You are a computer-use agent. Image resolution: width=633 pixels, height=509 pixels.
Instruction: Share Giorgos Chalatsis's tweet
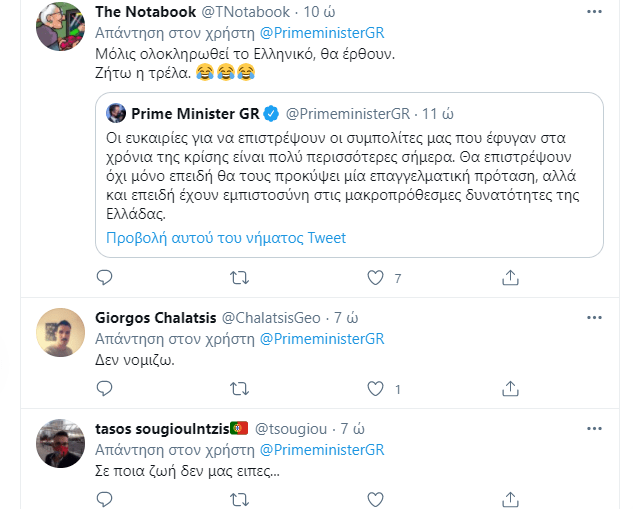[509, 388]
